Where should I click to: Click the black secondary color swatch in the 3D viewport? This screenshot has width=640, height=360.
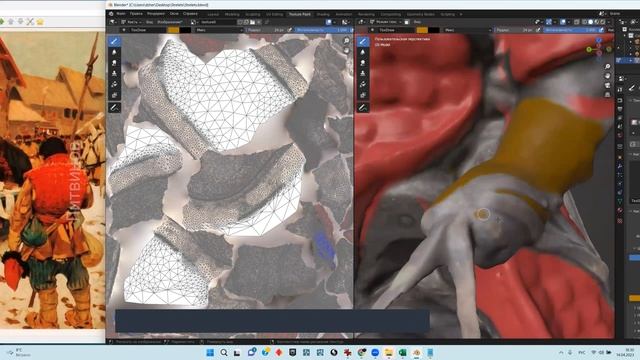pyautogui.click(x=434, y=30)
